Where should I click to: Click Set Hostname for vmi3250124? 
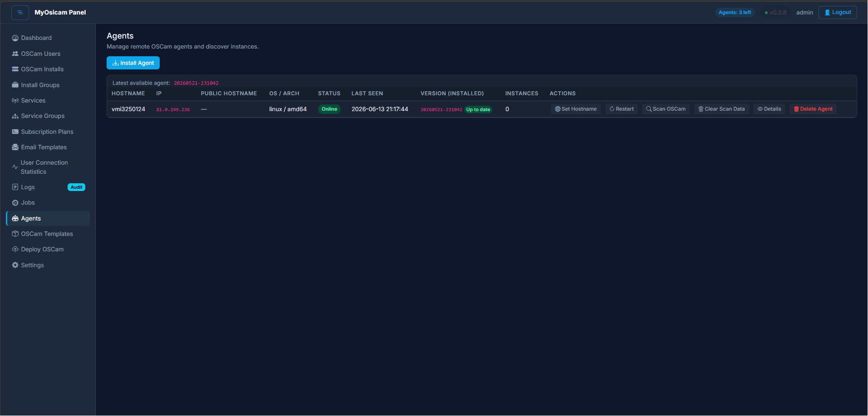[x=576, y=109]
